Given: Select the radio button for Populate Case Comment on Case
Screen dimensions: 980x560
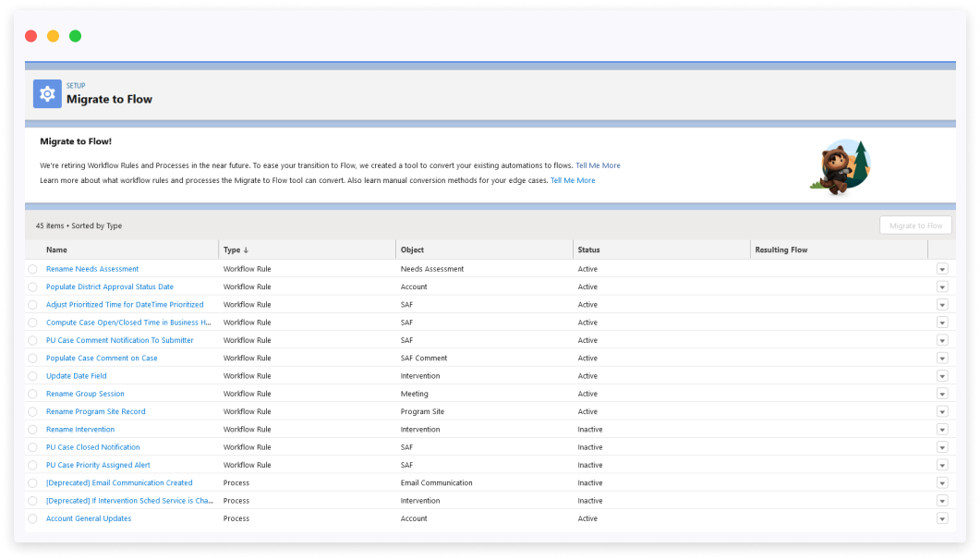Looking at the screenshot, I should (x=32, y=358).
